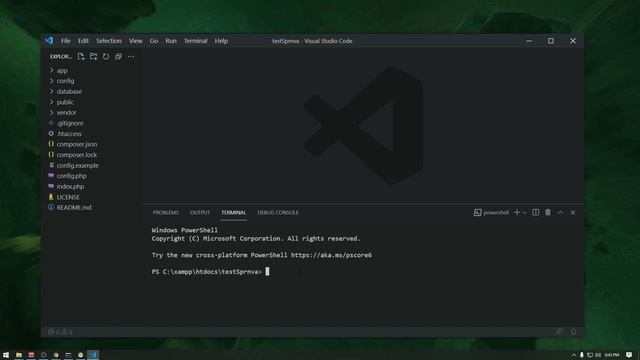Restore down the VS Code window

click(x=551, y=41)
